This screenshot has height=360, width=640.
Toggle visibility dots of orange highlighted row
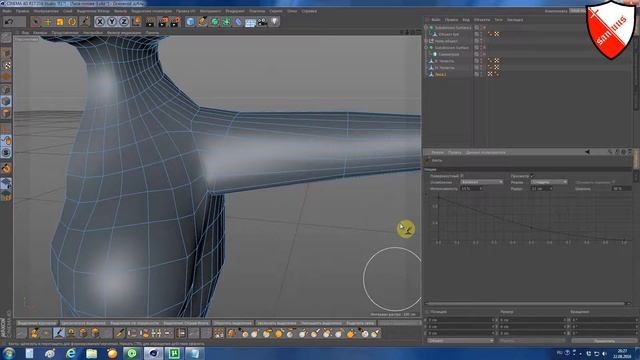click(480, 75)
